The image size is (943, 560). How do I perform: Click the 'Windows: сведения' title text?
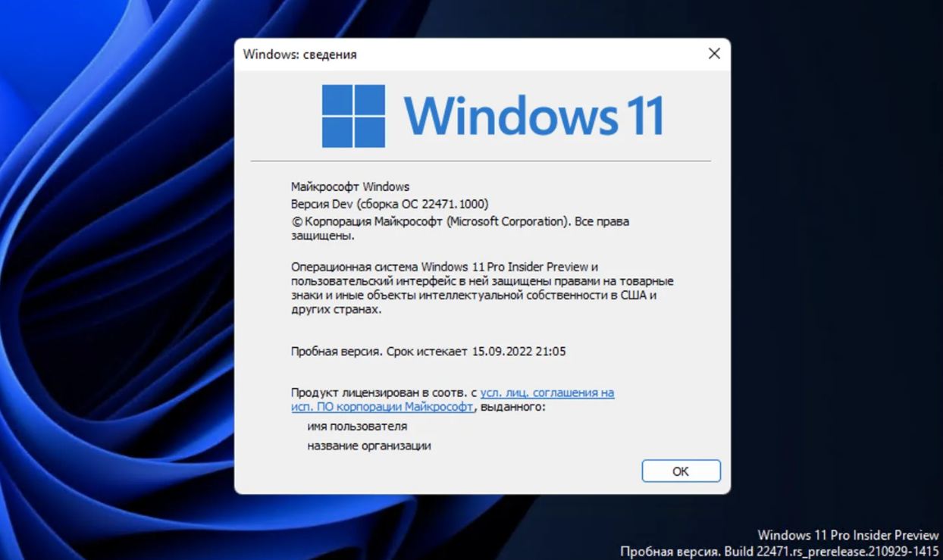(299, 55)
